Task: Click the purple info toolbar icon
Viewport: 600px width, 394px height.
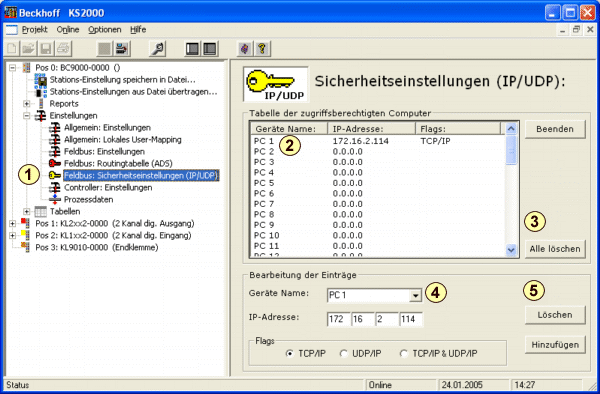Action: 245,49
